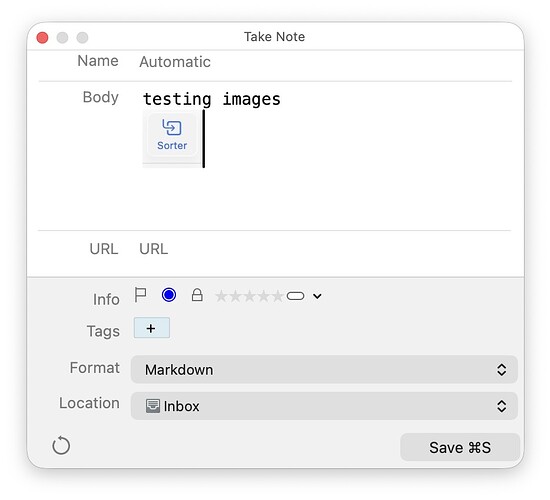Open the Location Inbox dropdown
Viewport: 550px width, 500px height.
click(324, 406)
